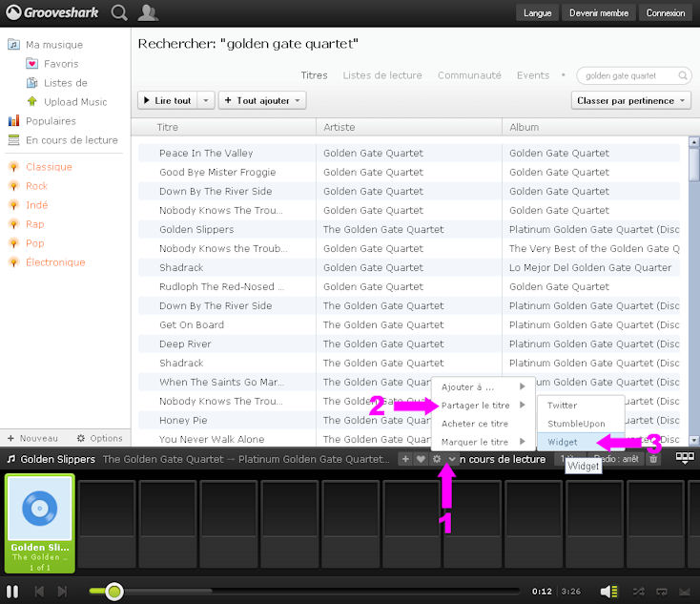Open the community people icon

148,12
